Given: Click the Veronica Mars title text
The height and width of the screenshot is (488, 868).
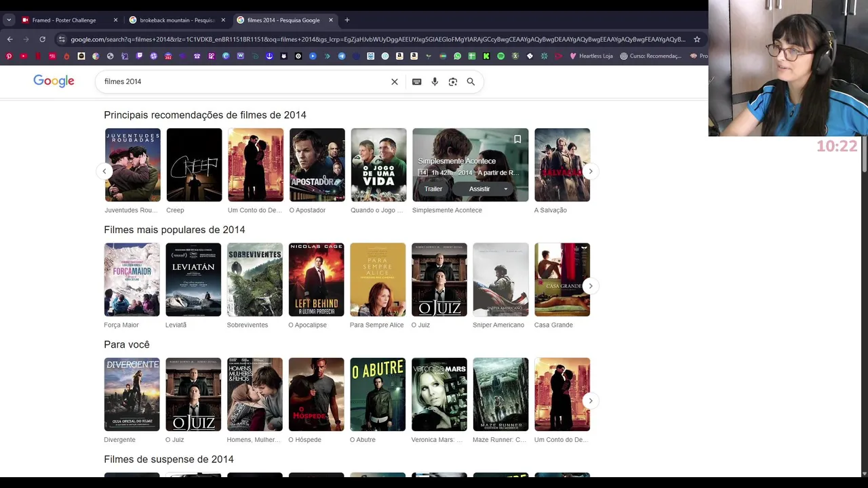Looking at the screenshot, I should point(437,440).
